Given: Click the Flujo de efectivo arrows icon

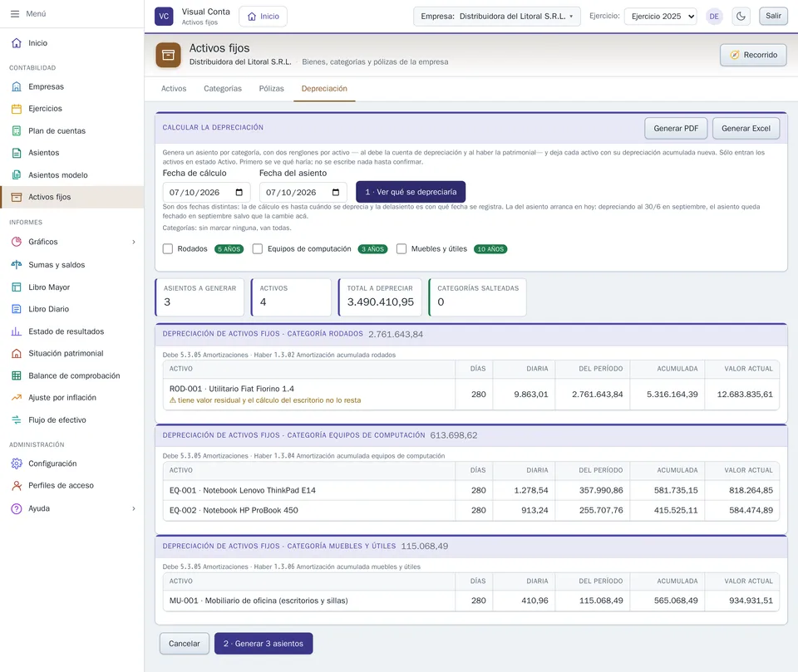Looking at the screenshot, I should [x=17, y=419].
